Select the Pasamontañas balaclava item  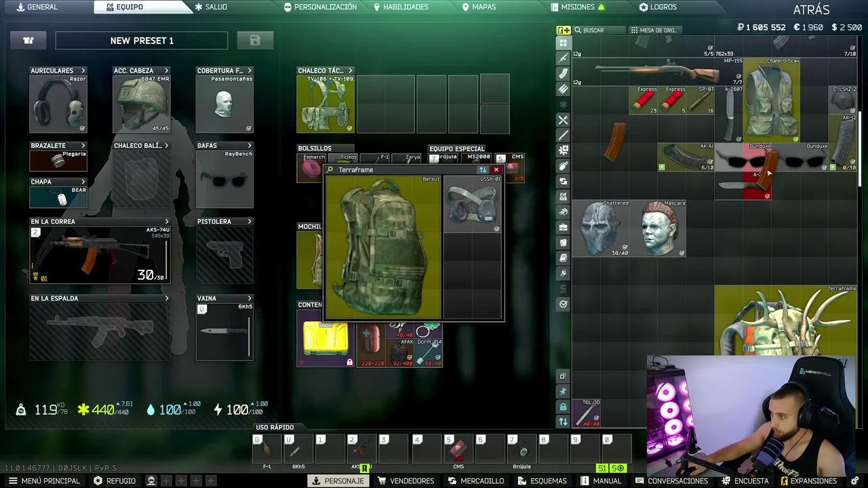coord(224,104)
